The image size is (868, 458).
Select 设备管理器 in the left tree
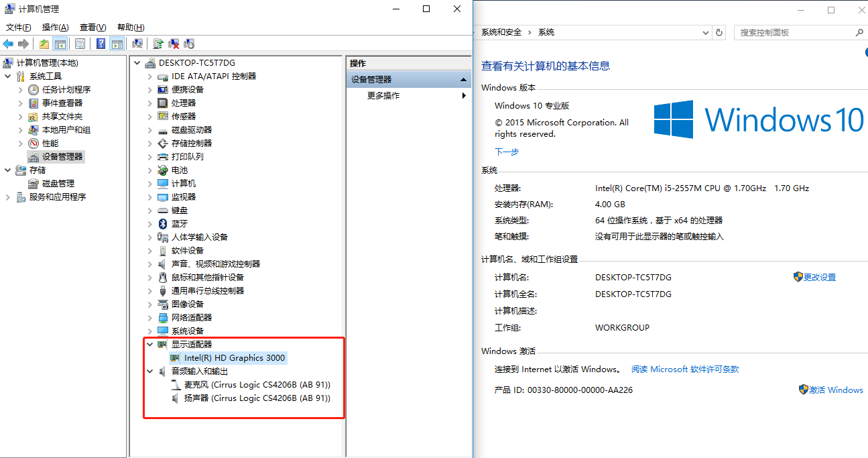tap(62, 156)
